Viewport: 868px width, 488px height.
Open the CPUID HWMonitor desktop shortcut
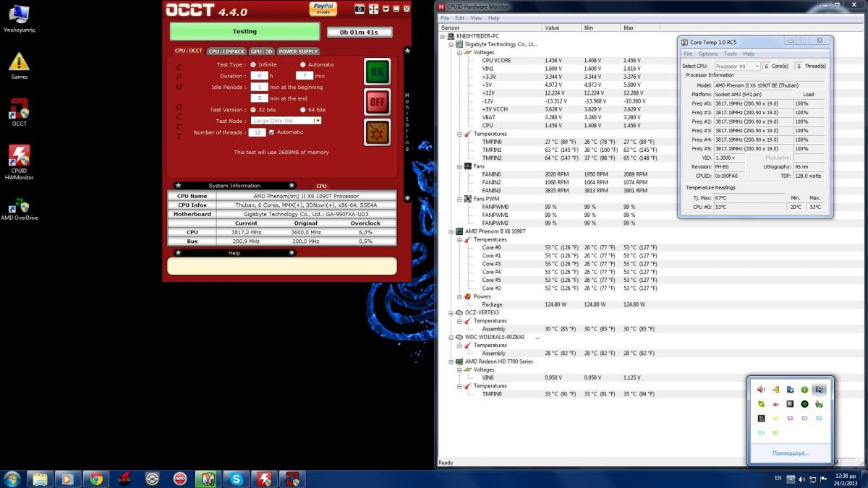click(x=20, y=163)
